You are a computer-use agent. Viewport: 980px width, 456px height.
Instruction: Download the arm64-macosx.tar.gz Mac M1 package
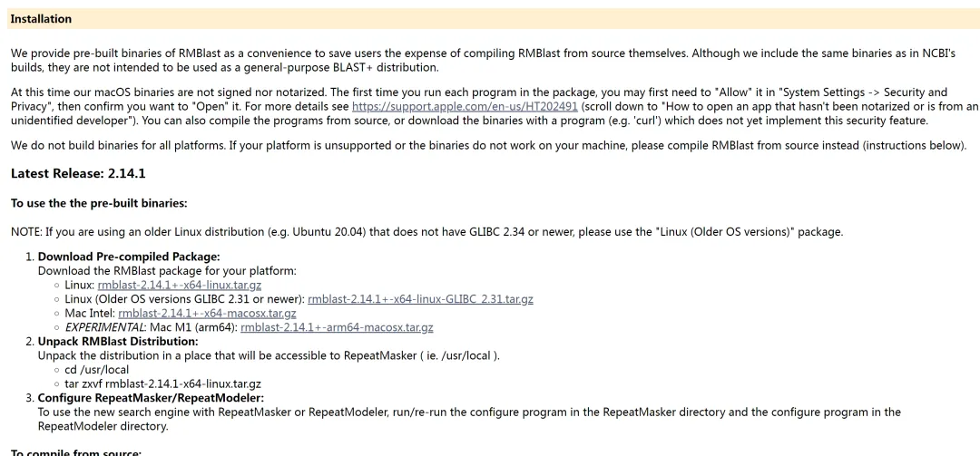(x=337, y=327)
